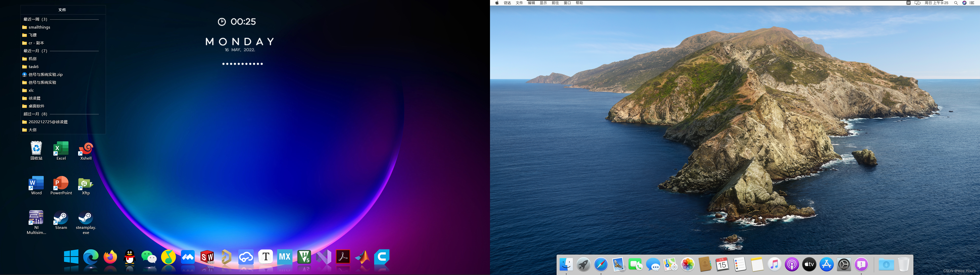This screenshot has height=275, width=980.
Task: Open System Preferences gear icon
Action: tap(843, 264)
